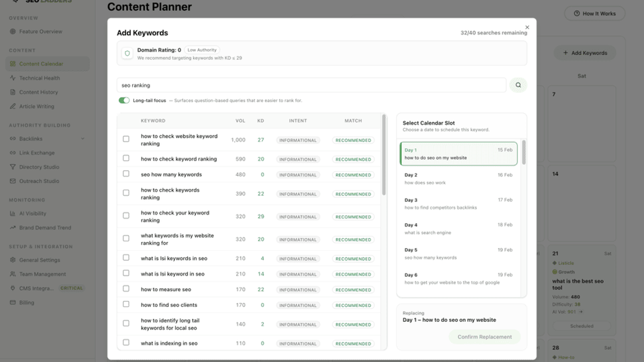Screen dimensions: 644x362
Task: Click the Technical Health sidebar icon
Action: [x=13, y=78]
